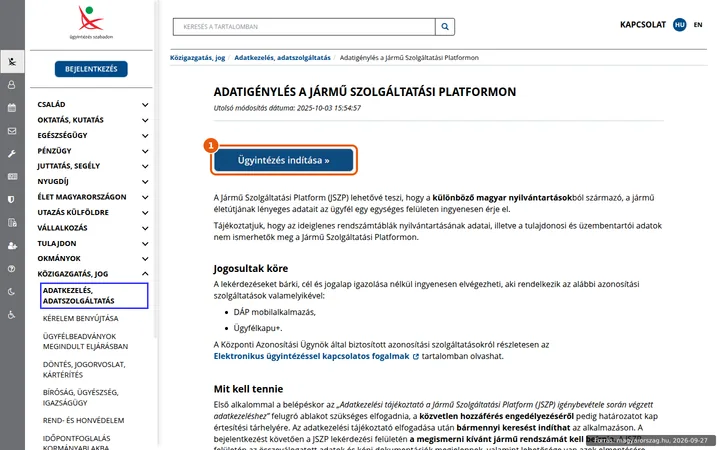Viewport: 720px width, 450px height.
Task: Open the user profile icon in sidebar
Action: [12, 85]
